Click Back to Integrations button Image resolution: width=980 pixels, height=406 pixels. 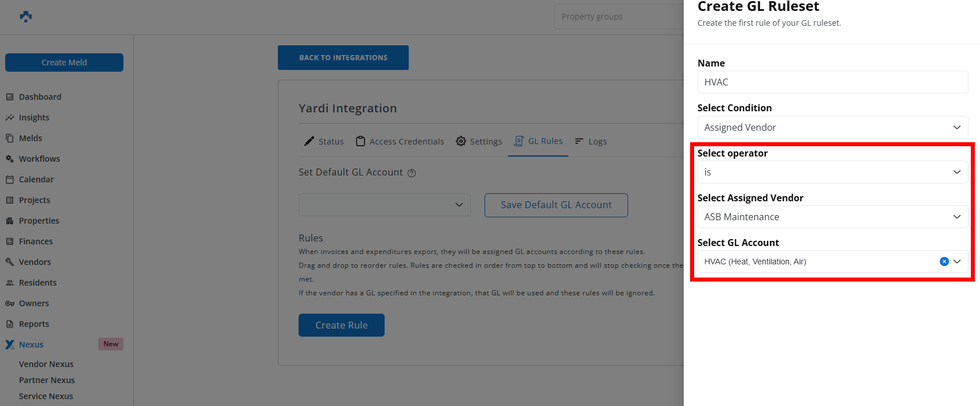tap(343, 58)
